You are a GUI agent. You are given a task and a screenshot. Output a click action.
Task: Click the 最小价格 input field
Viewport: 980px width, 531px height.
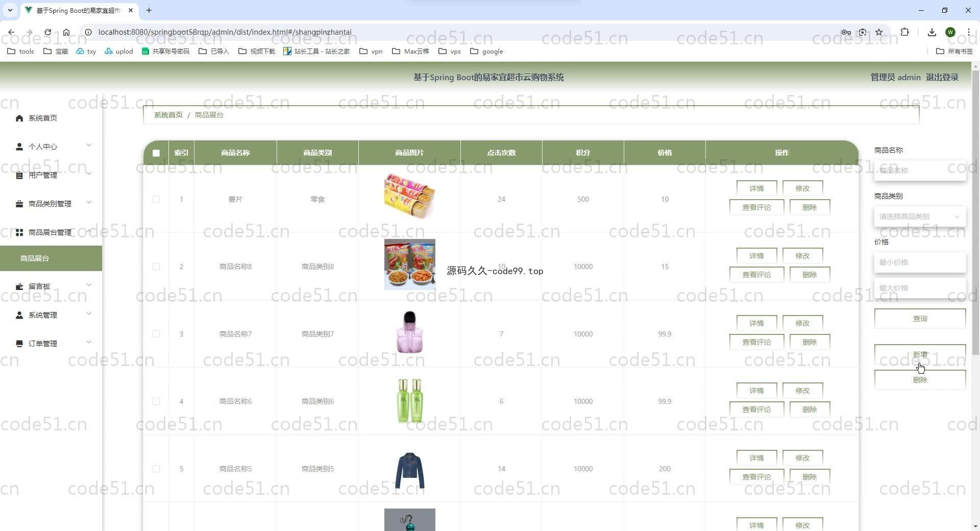point(920,262)
